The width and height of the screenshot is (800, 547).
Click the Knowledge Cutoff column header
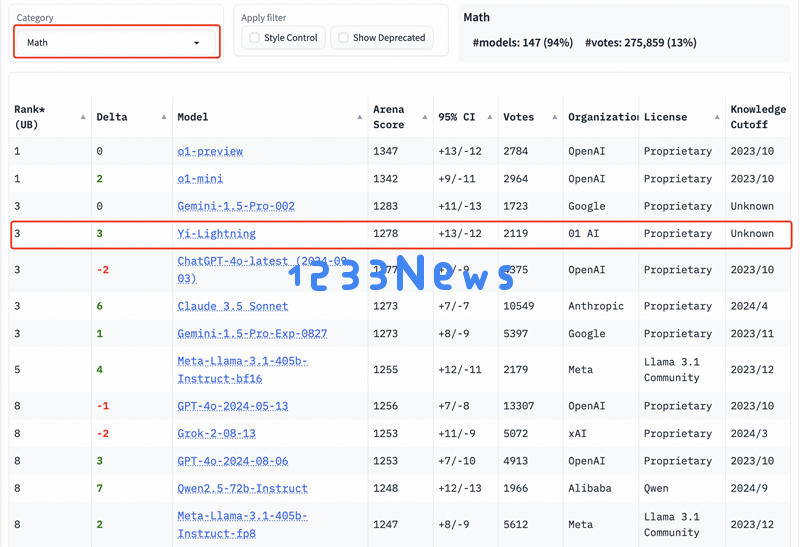click(x=758, y=117)
